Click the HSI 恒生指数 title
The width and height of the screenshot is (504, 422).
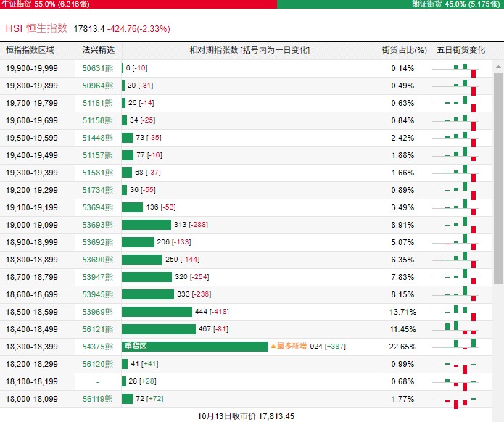click(37, 28)
